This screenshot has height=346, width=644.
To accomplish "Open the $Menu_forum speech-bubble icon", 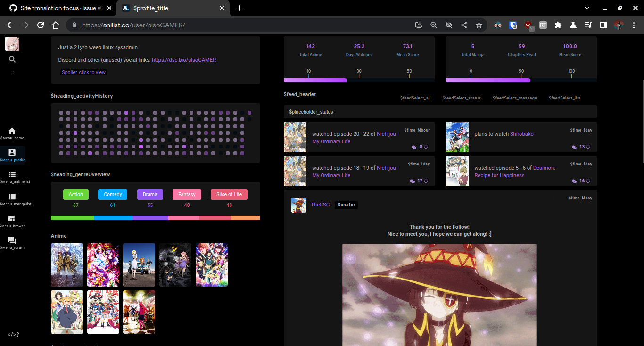I will click(x=12, y=240).
